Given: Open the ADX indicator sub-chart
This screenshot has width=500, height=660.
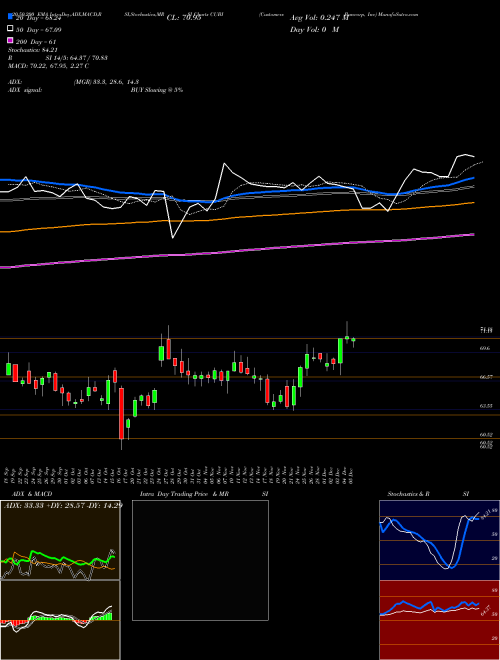Looking at the screenshot, I should 60,540.
